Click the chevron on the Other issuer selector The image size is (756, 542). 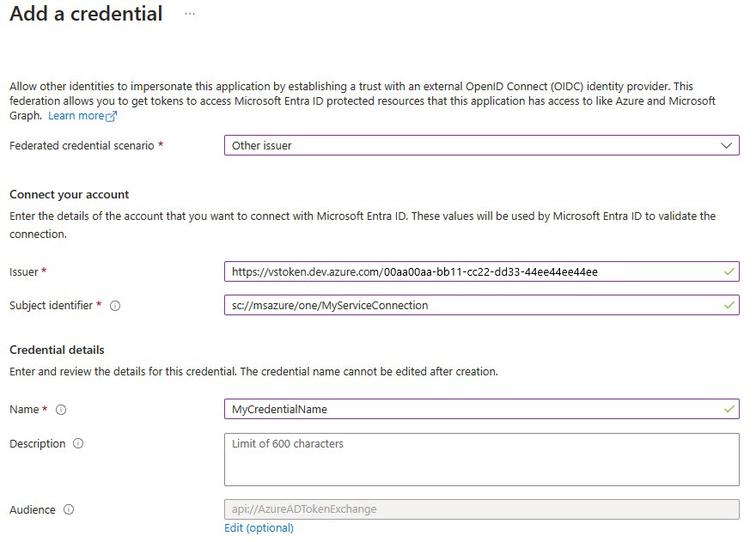click(727, 144)
